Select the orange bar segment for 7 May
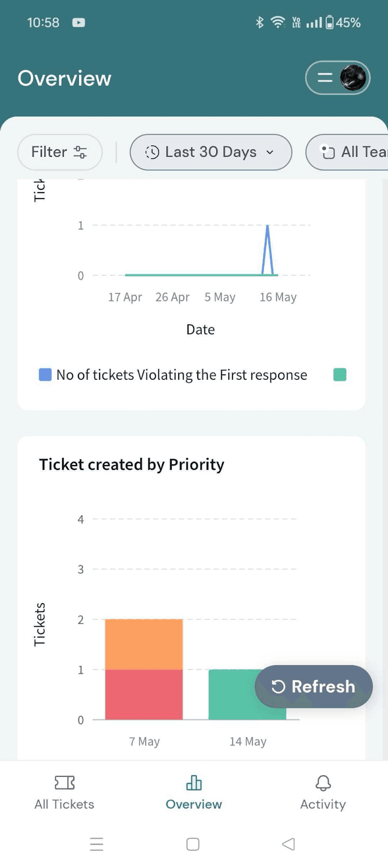This screenshot has height=868, width=388. pyautogui.click(x=144, y=644)
